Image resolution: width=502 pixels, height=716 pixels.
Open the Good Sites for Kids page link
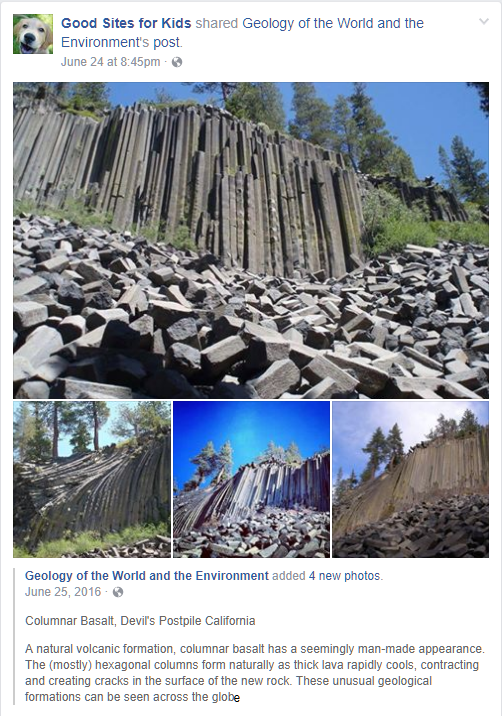(x=127, y=23)
